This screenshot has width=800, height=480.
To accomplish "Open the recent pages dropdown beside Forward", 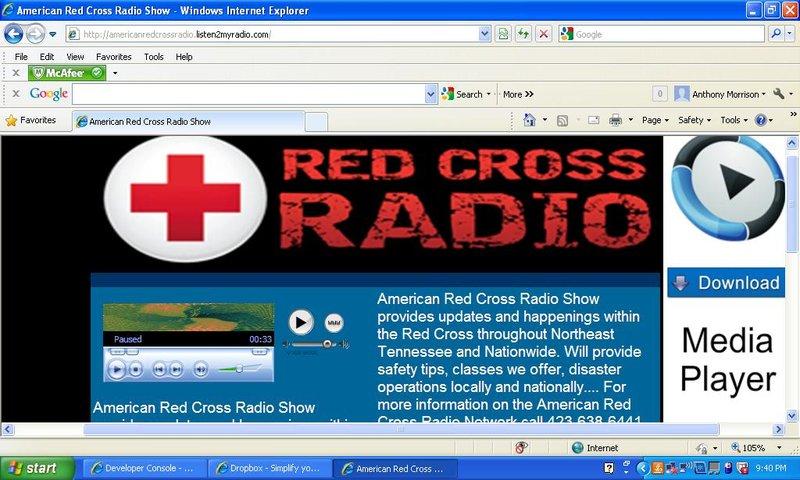I will [x=53, y=35].
